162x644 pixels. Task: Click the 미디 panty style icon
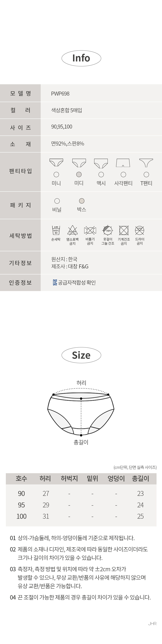pos(79,162)
